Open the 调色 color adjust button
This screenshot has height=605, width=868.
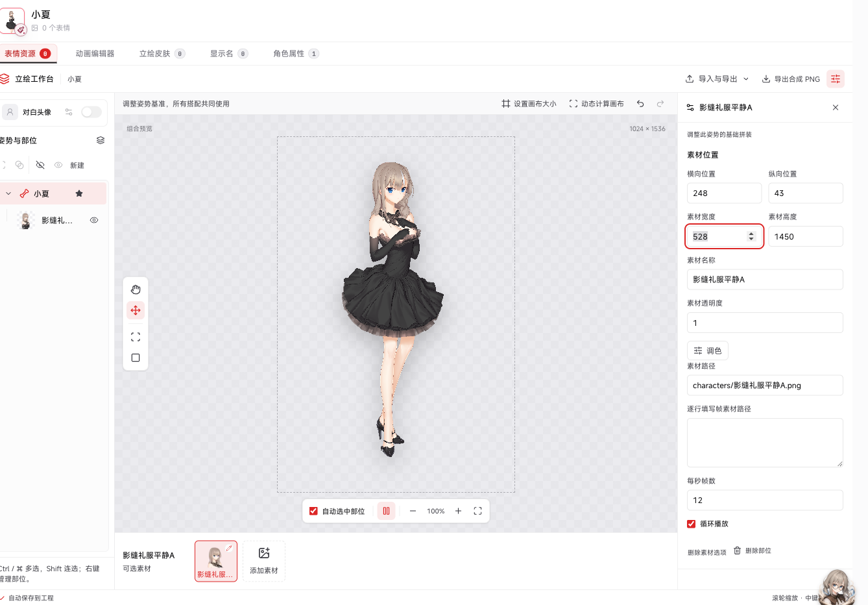pyautogui.click(x=708, y=351)
